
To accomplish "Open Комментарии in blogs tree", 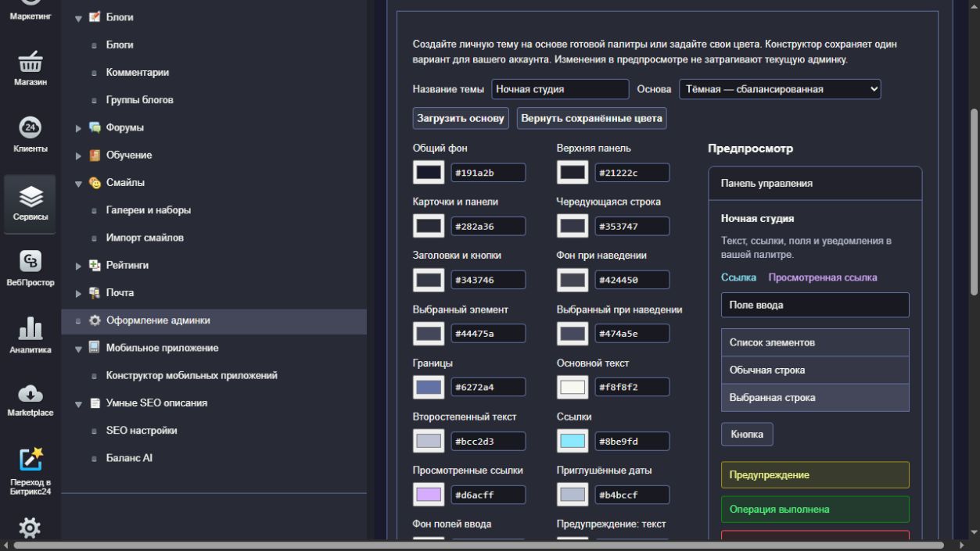I will point(138,73).
